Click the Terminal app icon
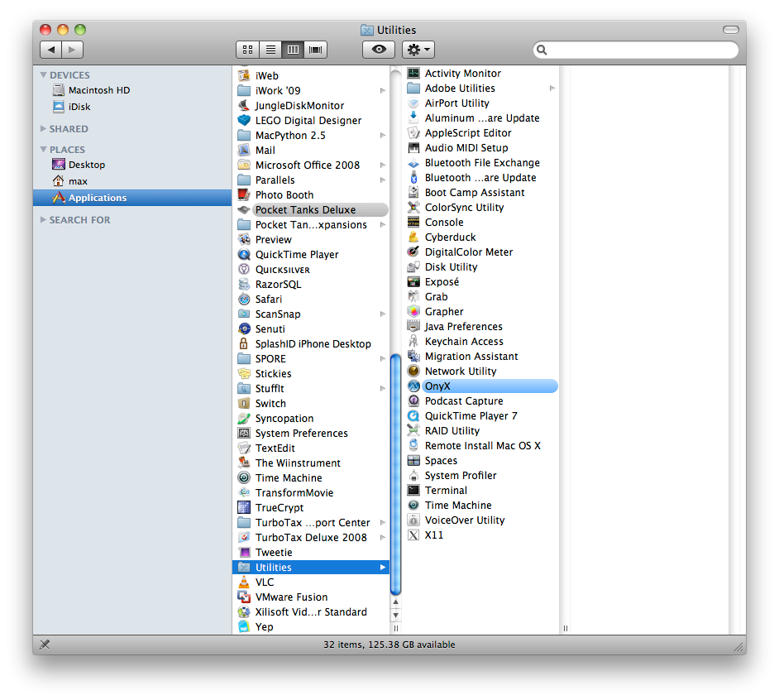This screenshot has width=779, height=700. [413, 490]
